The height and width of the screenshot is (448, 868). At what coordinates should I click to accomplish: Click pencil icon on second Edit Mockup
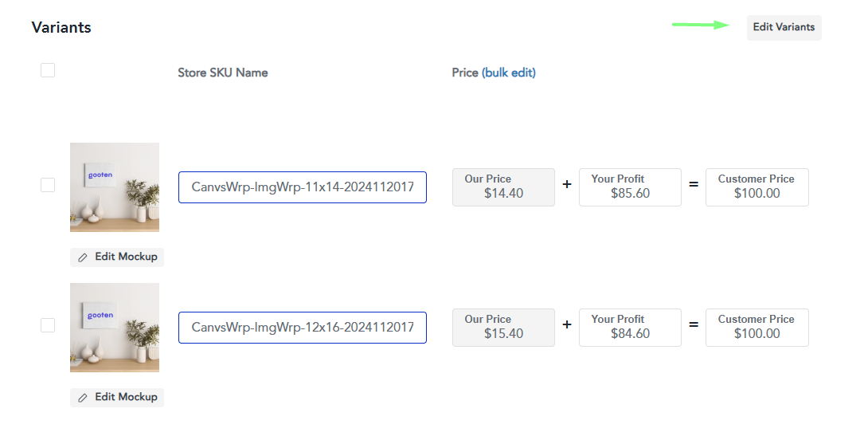click(84, 397)
